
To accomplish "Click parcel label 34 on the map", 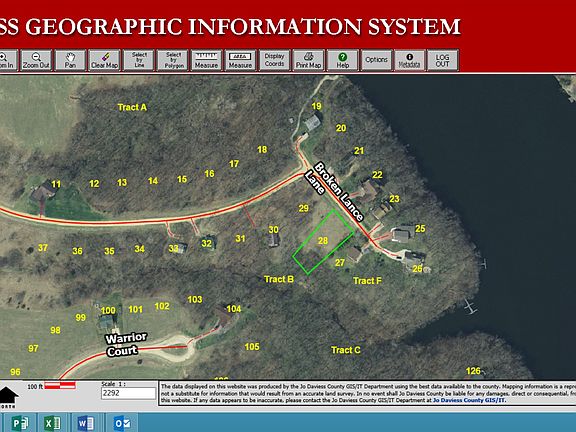I will pos(139,249).
